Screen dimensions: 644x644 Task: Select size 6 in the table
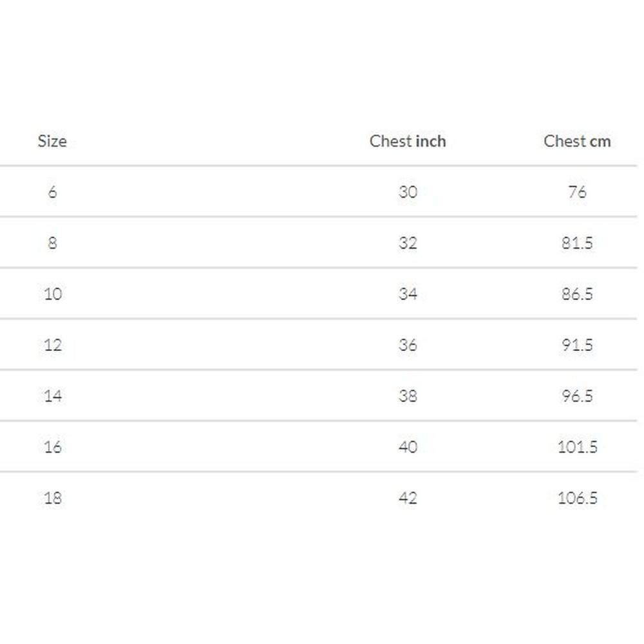(x=52, y=192)
